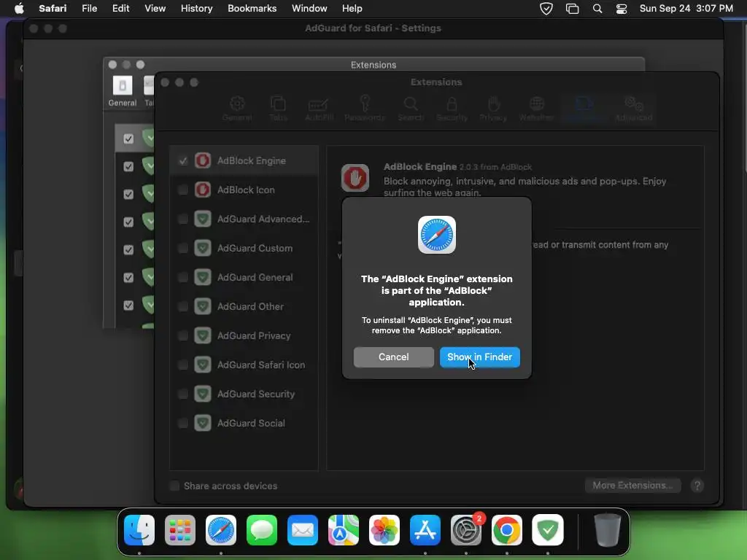
Task: Open View menu
Action: pyautogui.click(x=155, y=9)
